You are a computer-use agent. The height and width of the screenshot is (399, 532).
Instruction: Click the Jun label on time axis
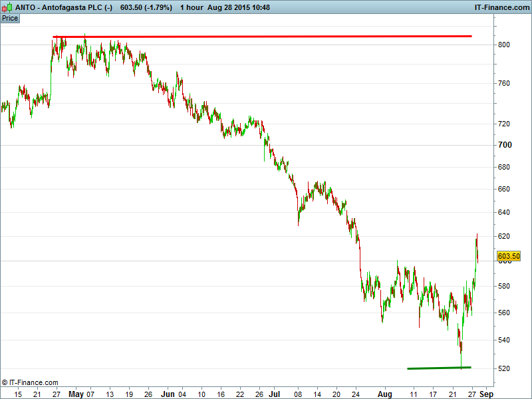168,394
